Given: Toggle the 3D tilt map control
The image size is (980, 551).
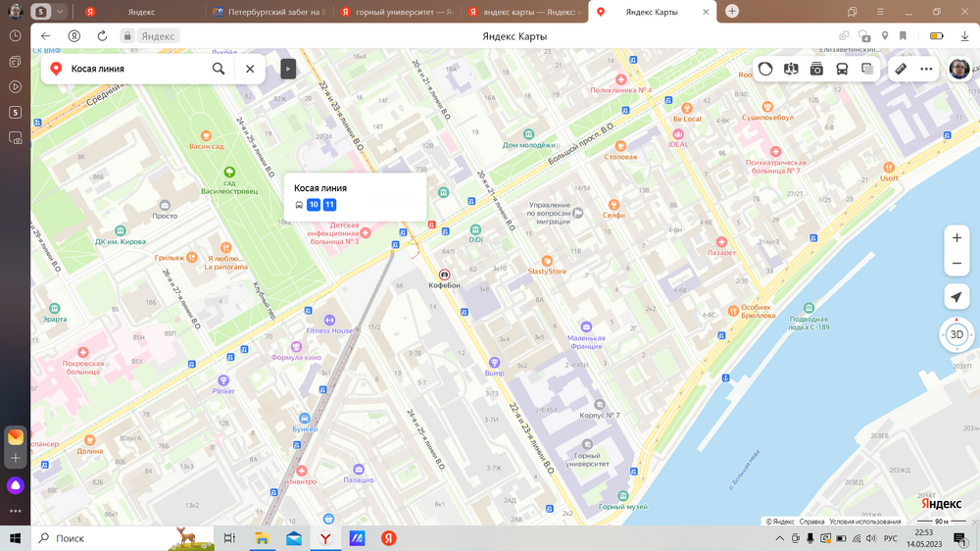Looking at the screenshot, I should click(x=956, y=334).
